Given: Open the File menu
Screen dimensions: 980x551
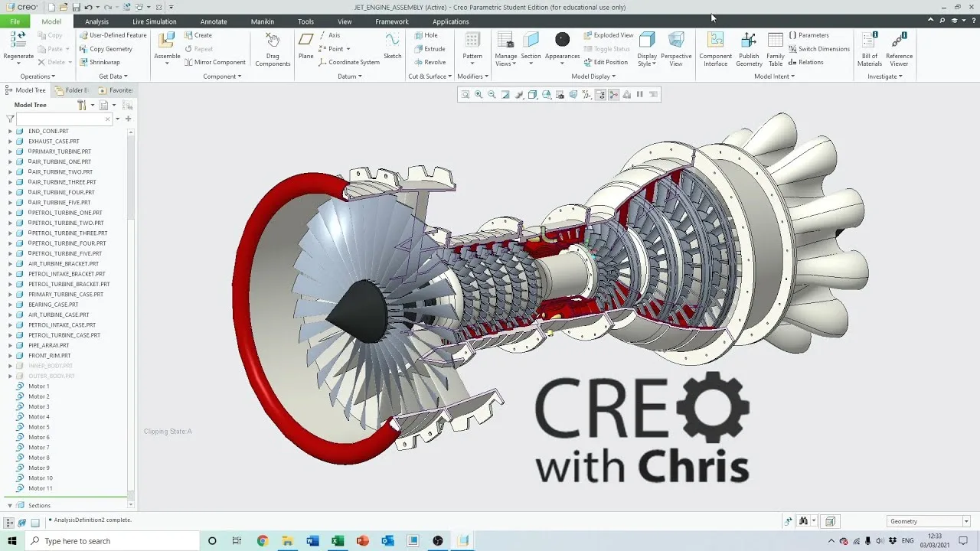Looking at the screenshot, I should click(15, 21).
